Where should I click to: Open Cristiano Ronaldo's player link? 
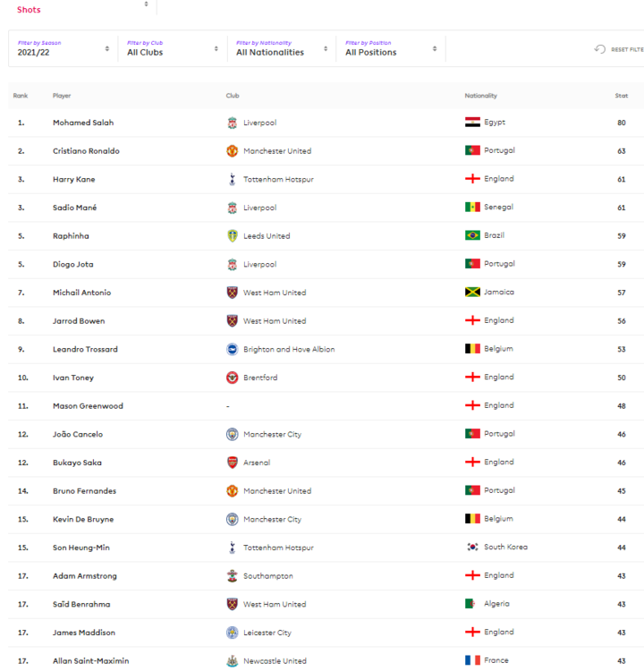tap(86, 150)
